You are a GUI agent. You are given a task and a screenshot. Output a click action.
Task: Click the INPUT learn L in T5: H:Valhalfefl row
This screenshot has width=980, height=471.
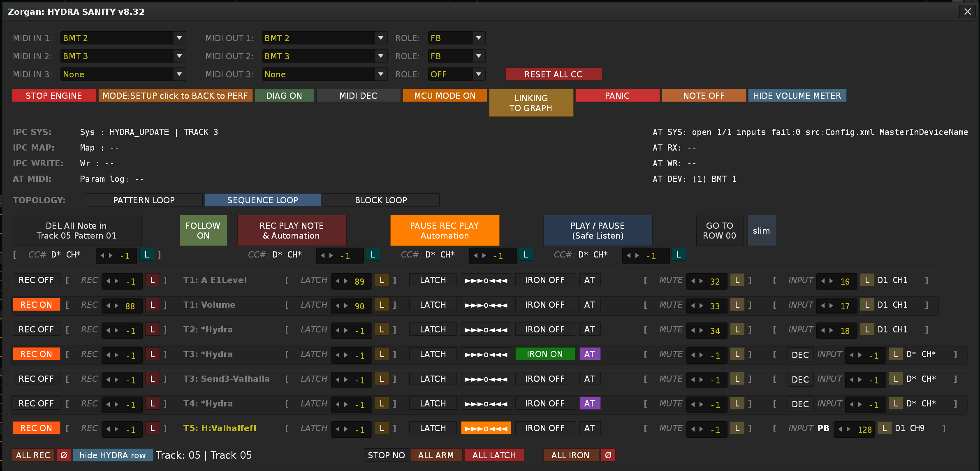885,428
